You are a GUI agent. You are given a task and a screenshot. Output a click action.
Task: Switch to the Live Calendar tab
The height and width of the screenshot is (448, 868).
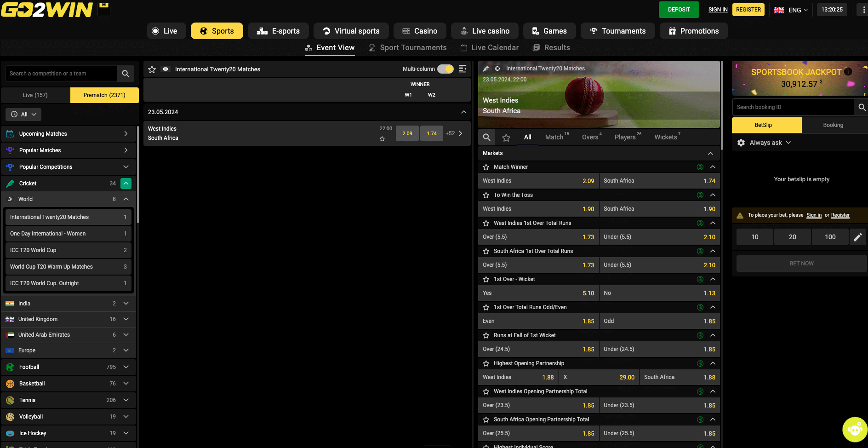pyautogui.click(x=489, y=47)
